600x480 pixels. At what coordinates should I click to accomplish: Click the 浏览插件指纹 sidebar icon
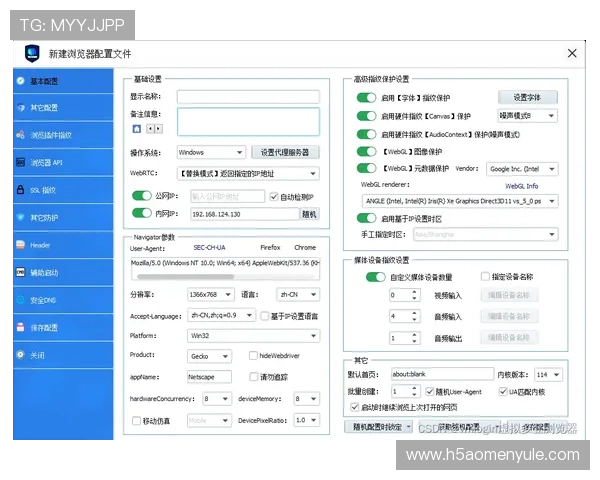tap(20, 135)
